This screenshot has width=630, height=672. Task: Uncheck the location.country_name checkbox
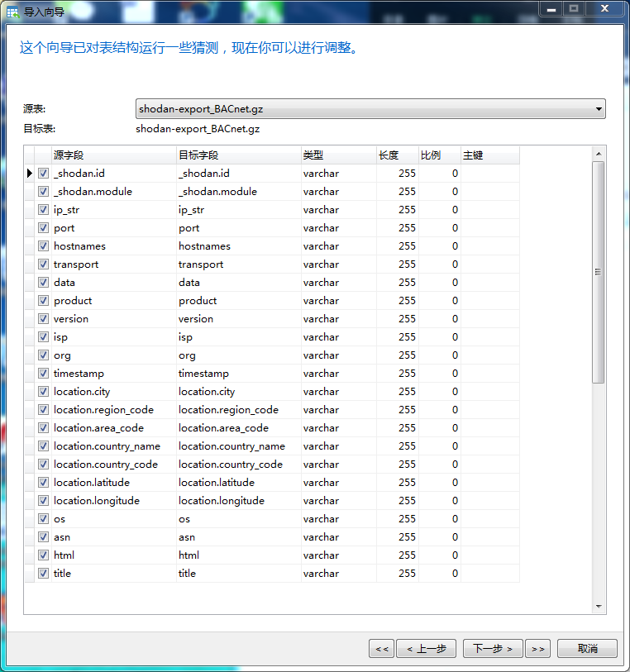coord(43,446)
